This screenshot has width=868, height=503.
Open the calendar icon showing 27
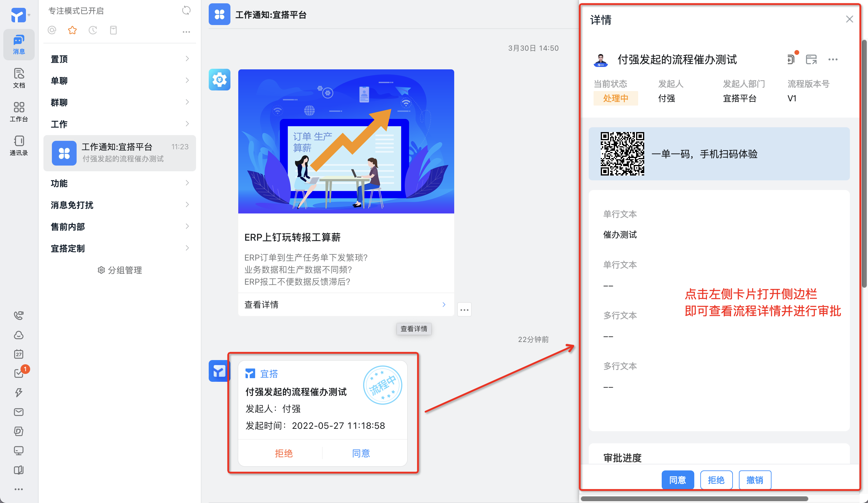pos(19,354)
